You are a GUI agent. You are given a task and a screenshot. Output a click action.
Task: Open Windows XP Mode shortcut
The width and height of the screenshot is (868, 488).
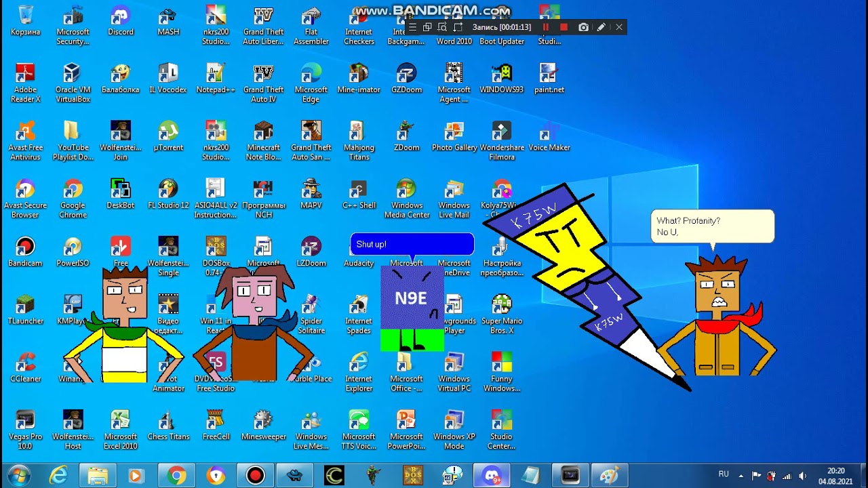(454, 429)
